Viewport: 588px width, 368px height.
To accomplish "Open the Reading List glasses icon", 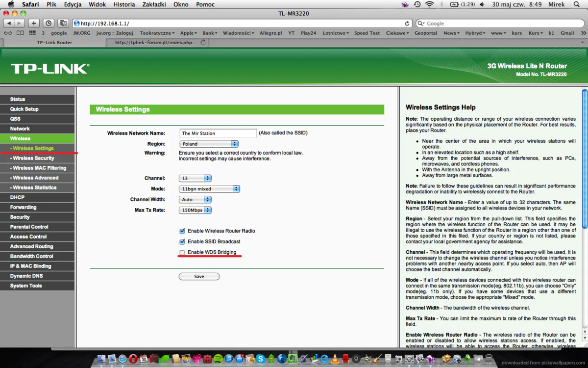I will click(x=8, y=33).
